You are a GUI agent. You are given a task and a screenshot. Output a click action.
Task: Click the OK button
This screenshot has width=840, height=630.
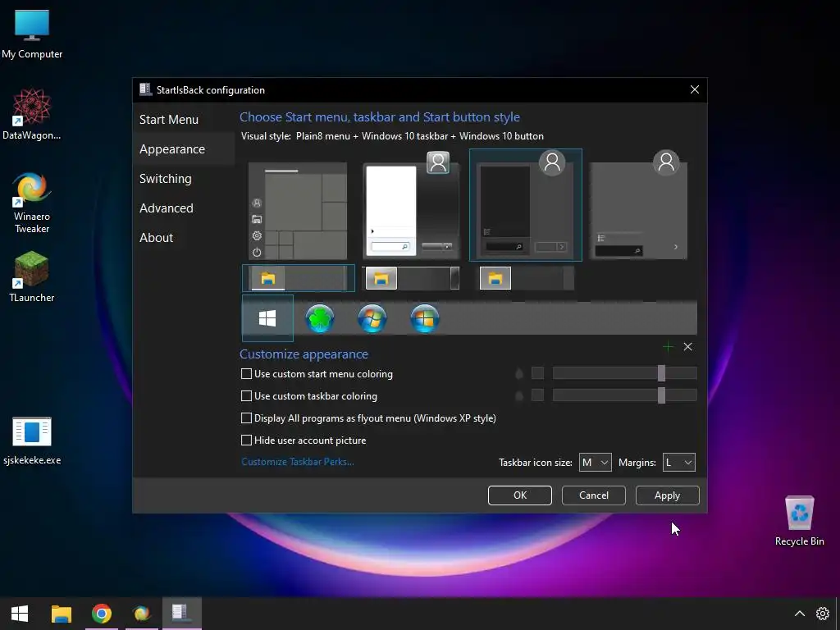tap(519, 495)
